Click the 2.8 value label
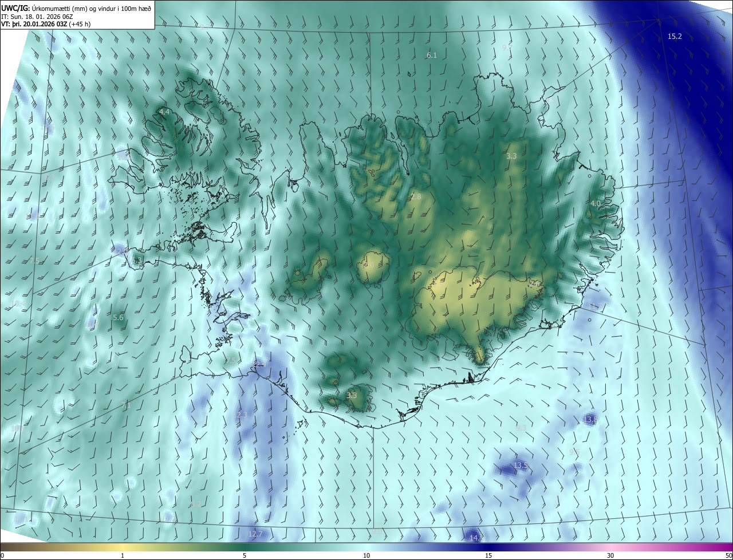 416,196
